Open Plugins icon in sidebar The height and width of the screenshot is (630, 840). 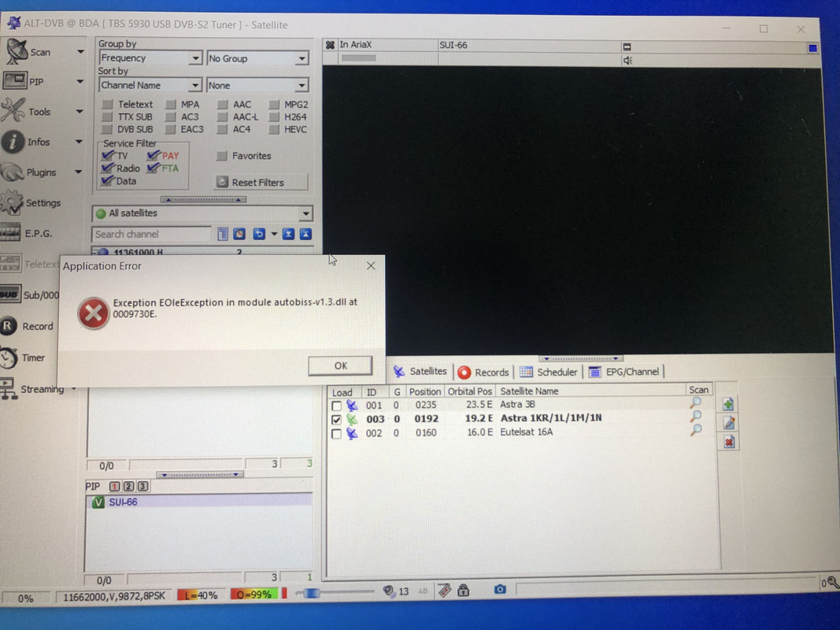(x=13, y=172)
